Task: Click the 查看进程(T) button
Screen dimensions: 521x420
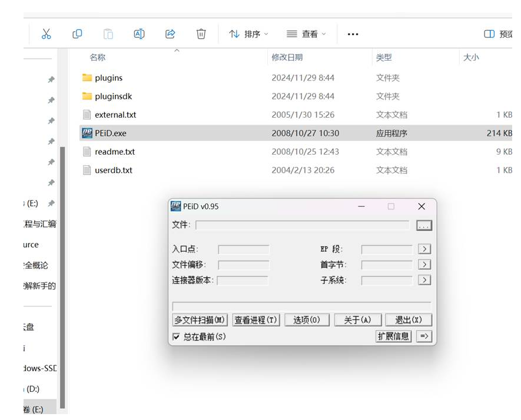Action: click(256, 320)
